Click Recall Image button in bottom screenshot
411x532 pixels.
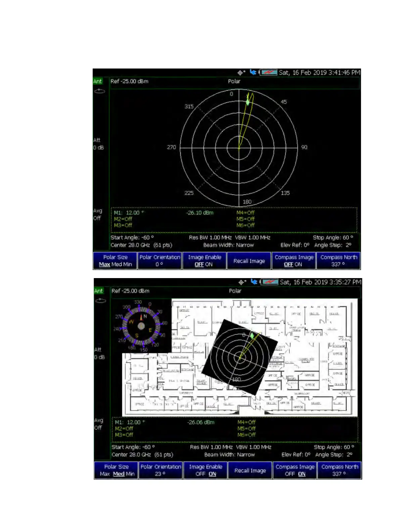pyautogui.click(x=250, y=470)
